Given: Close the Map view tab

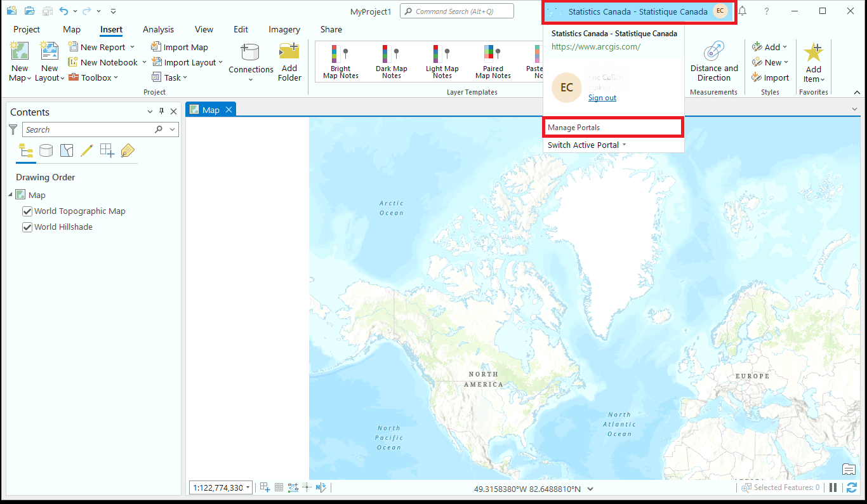Looking at the screenshot, I should [228, 110].
